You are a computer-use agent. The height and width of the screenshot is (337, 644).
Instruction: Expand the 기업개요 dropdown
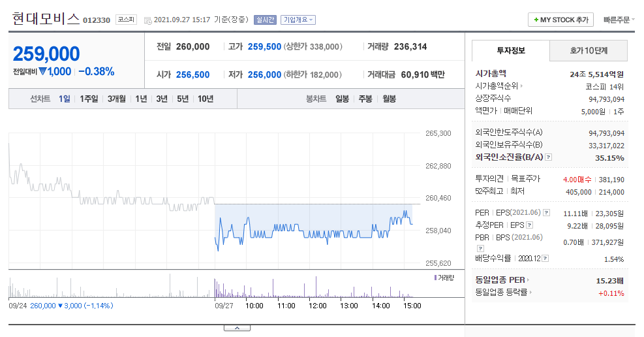pos(298,20)
